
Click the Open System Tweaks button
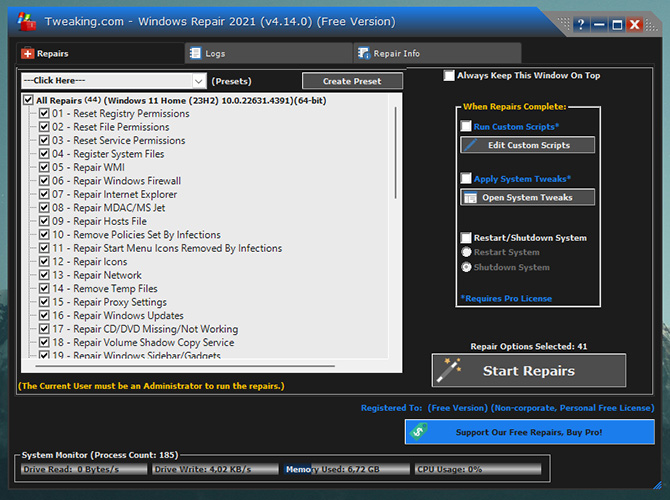[527, 197]
